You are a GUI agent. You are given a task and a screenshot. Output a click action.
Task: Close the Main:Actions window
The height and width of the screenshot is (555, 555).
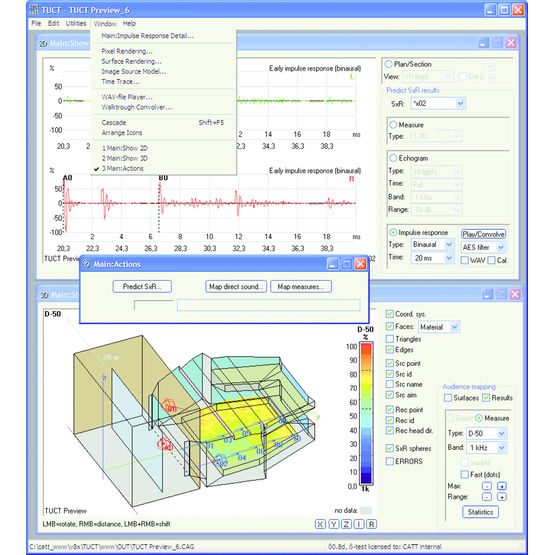(361, 264)
